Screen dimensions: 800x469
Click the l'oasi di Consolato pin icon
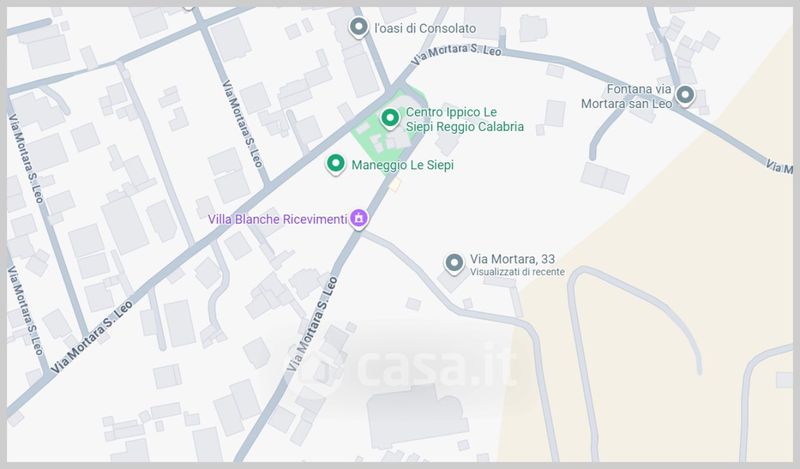pyautogui.click(x=359, y=27)
